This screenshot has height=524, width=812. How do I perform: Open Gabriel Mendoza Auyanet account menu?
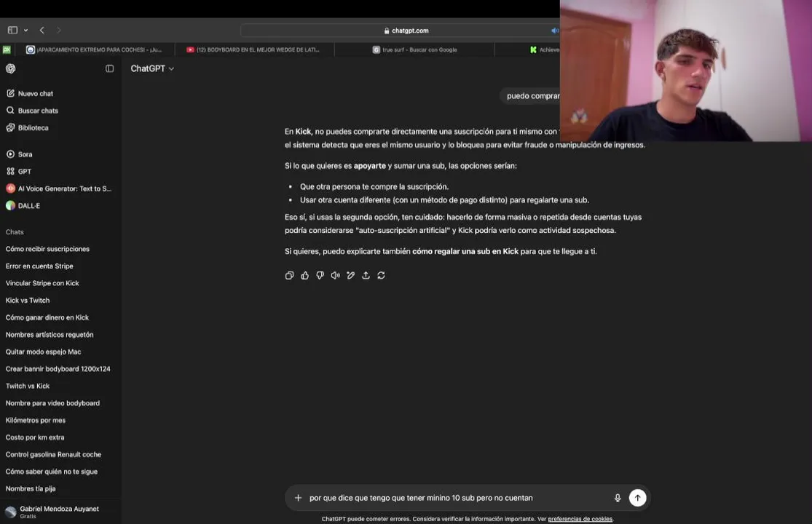[x=60, y=512]
